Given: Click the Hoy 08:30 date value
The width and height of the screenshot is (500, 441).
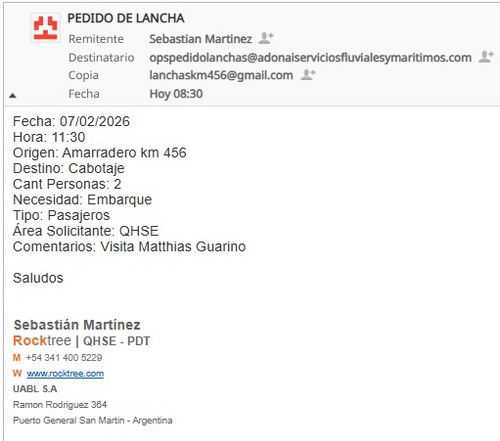Looking at the screenshot, I should (x=176, y=94).
